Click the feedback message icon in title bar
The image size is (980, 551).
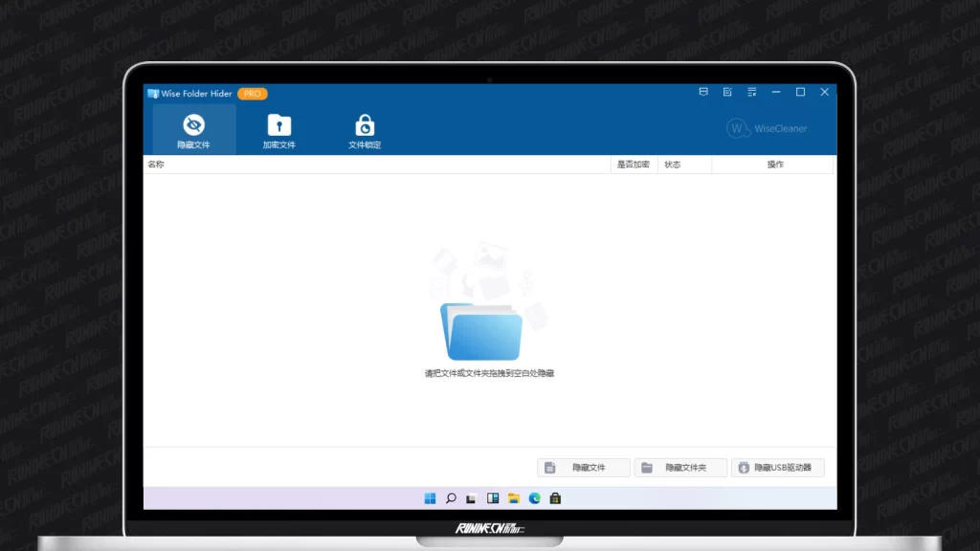[703, 93]
